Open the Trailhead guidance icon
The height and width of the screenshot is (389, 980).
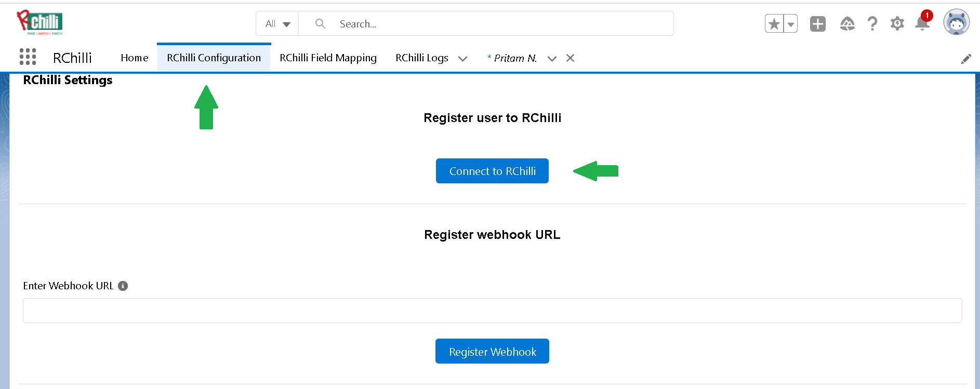847,24
